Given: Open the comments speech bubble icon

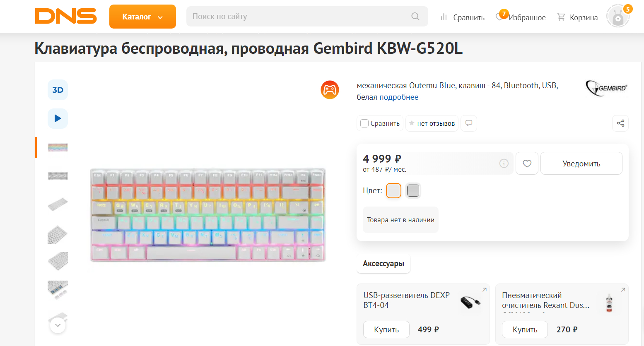Looking at the screenshot, I should point(469,123).
